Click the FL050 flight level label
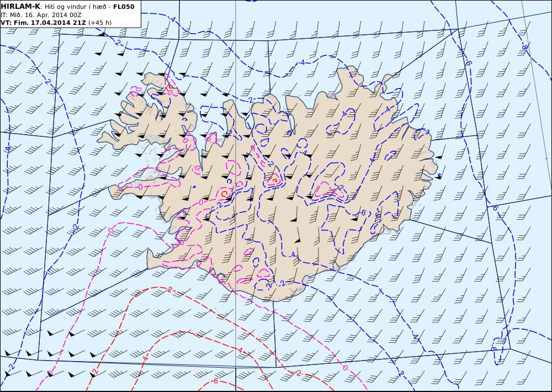 124,7
